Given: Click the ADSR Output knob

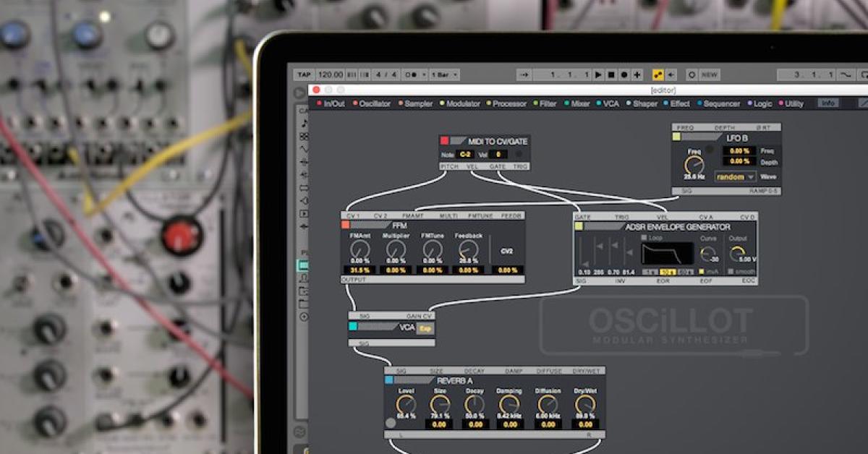Looking at the screenshot, I should [737, 253].
